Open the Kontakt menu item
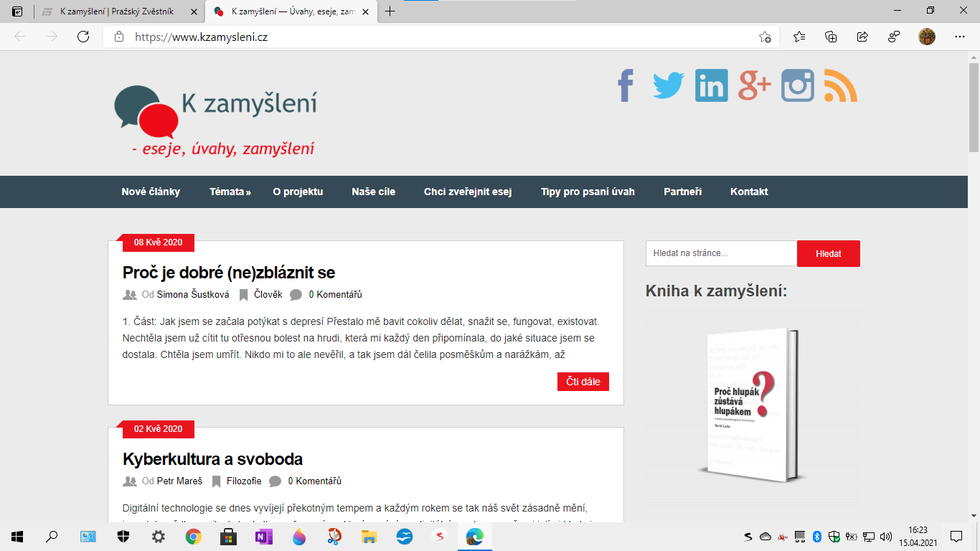 (x=748, y=192)
